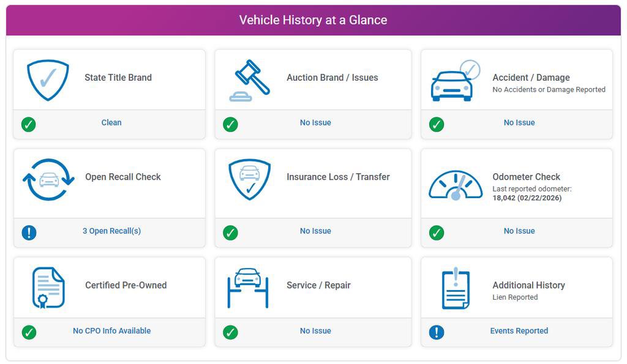Click the Clean title status link

point(111,123)
